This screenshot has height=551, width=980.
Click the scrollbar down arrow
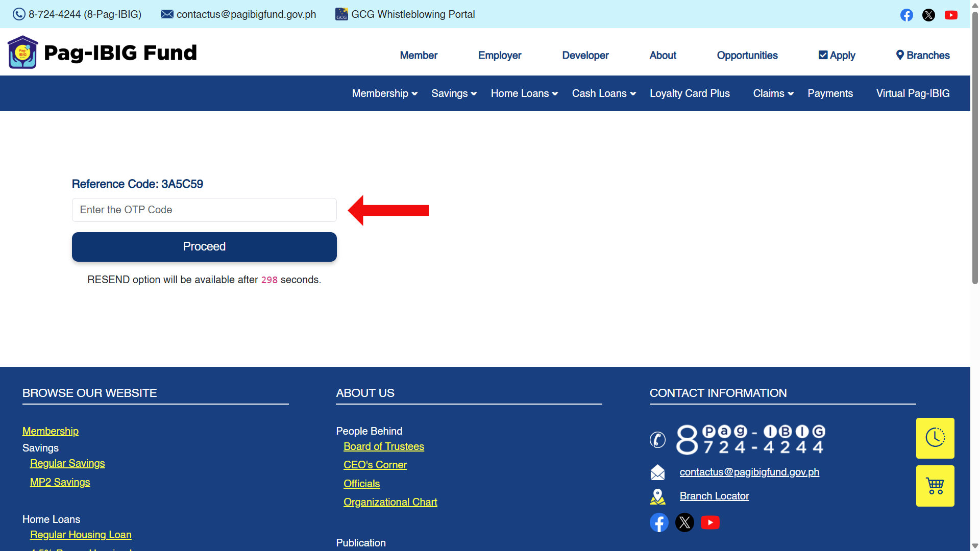pos(975,546)
